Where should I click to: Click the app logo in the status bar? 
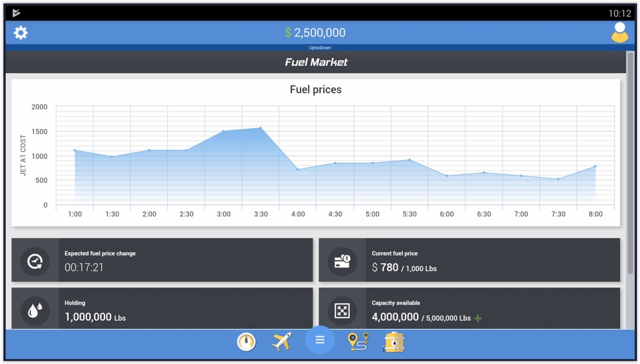click(x=16, y=13)
